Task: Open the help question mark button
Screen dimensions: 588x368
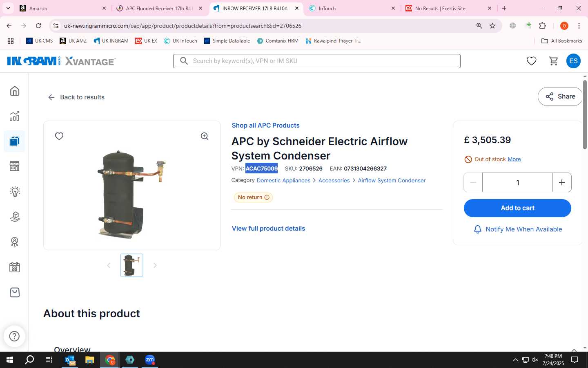Action: coord(14,336)
